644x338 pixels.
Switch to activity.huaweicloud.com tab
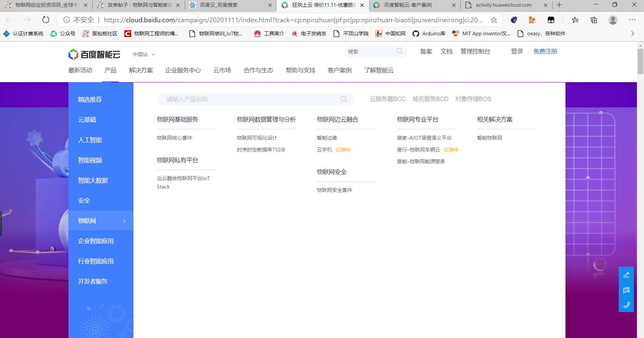(x=506, y=5)
